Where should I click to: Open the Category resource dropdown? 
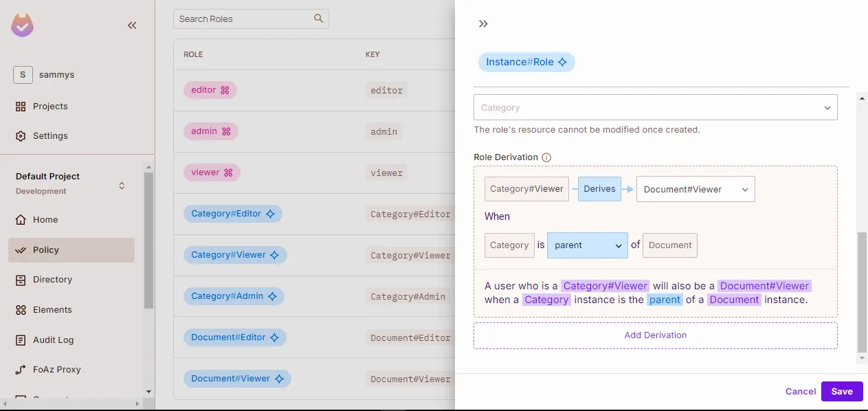pyautogui.click(x=655, y=108)
